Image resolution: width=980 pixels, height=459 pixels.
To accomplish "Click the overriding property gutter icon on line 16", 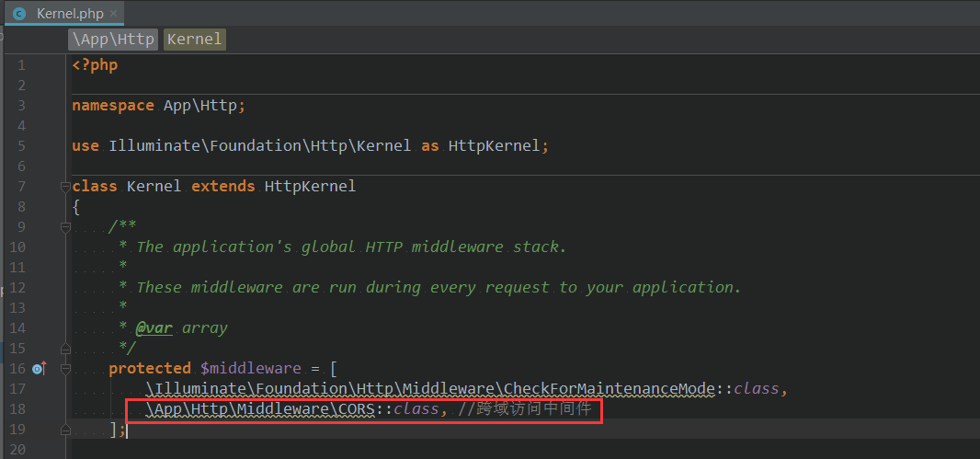I will (40, 368).
